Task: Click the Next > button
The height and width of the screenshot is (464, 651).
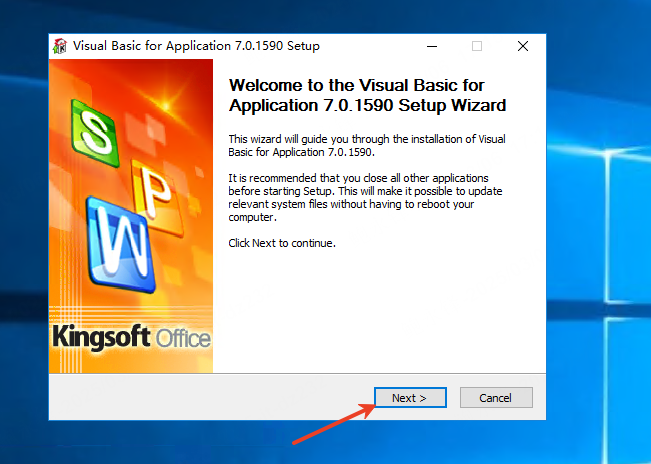Action: 410,398
